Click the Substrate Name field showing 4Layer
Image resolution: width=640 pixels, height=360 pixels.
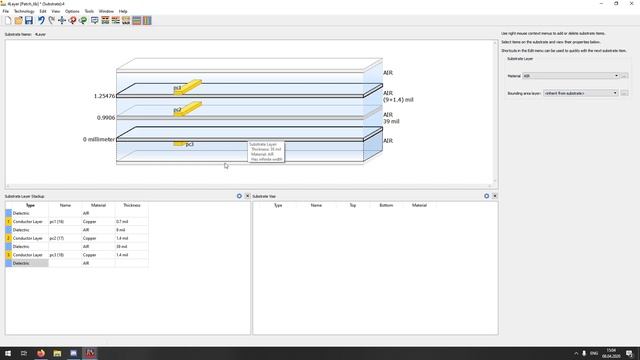[40, 34]
